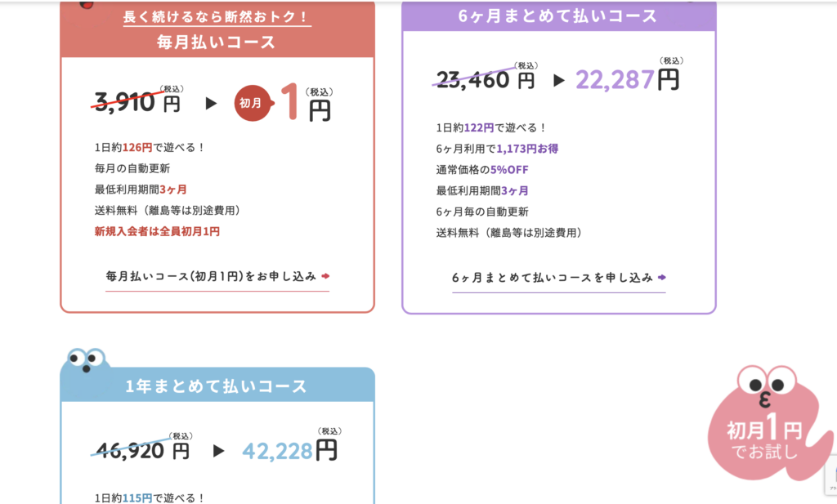Viewport: 837px width, 504px height.
Task: Click the blue 42,228円 price
Action: coord(289,450)
